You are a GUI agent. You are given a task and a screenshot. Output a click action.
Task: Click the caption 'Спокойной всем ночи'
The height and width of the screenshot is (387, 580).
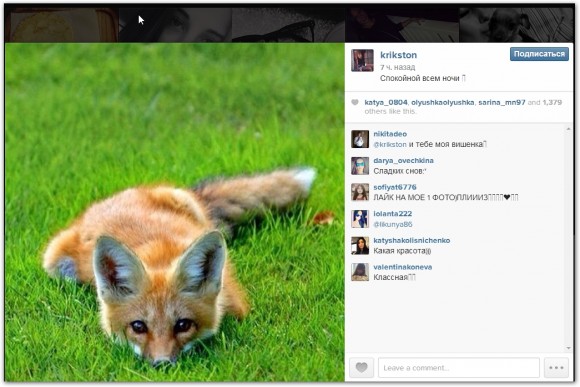[x=419, y=78]
